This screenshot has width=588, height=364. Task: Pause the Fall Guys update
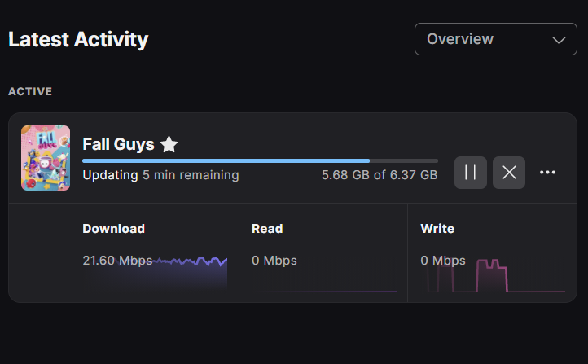[x=471, y=173]
